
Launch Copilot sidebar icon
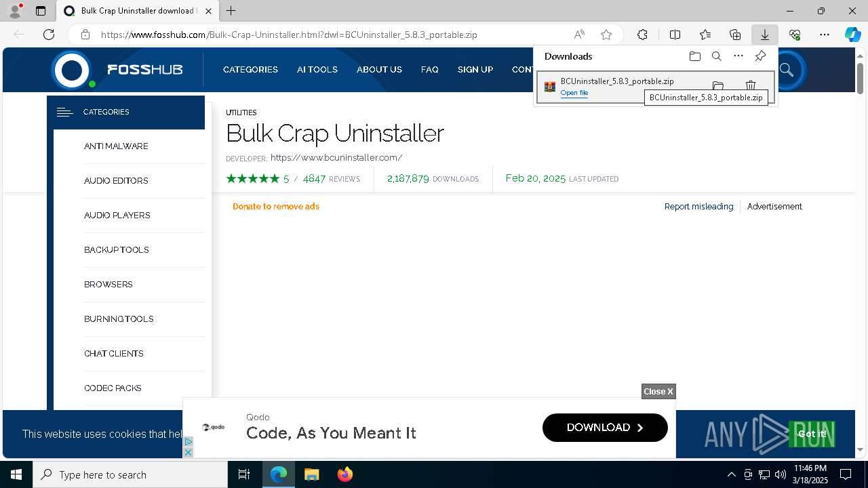click(852, 35)
